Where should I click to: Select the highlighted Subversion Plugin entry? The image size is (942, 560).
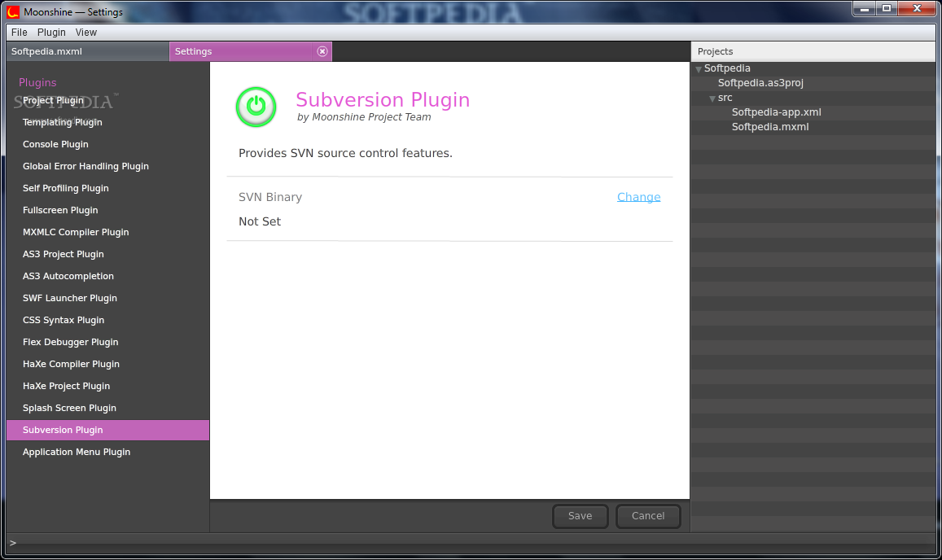pos(107,431)
